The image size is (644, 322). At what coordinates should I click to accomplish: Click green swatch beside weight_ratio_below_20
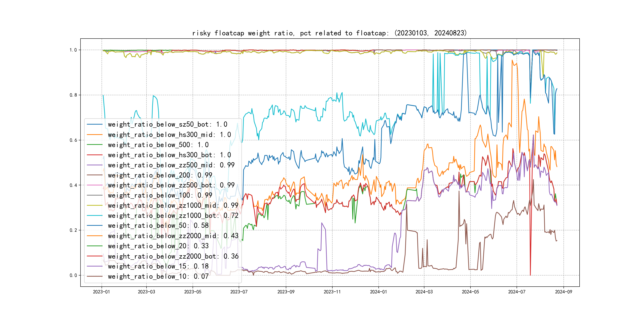click(x=94, y=246)
